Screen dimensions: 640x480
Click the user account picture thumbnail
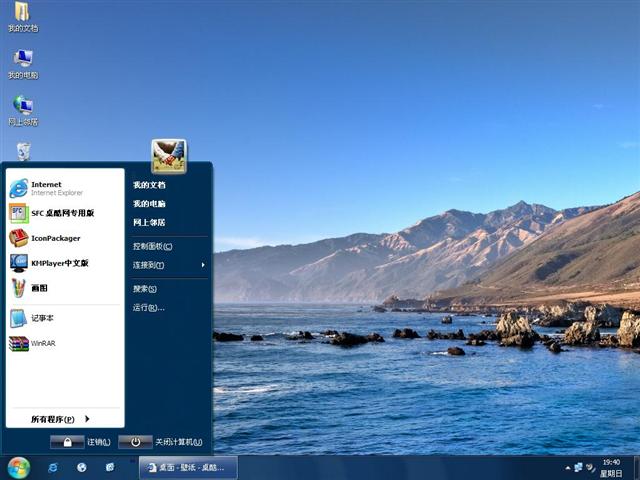(x=169, y=156)
